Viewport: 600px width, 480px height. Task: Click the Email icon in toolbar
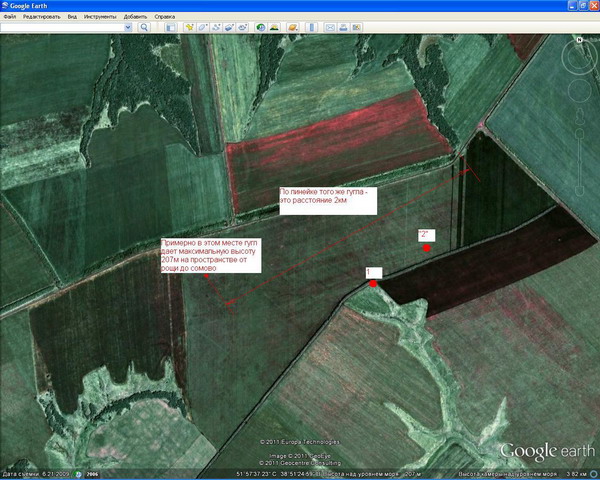tap(329, 28)
